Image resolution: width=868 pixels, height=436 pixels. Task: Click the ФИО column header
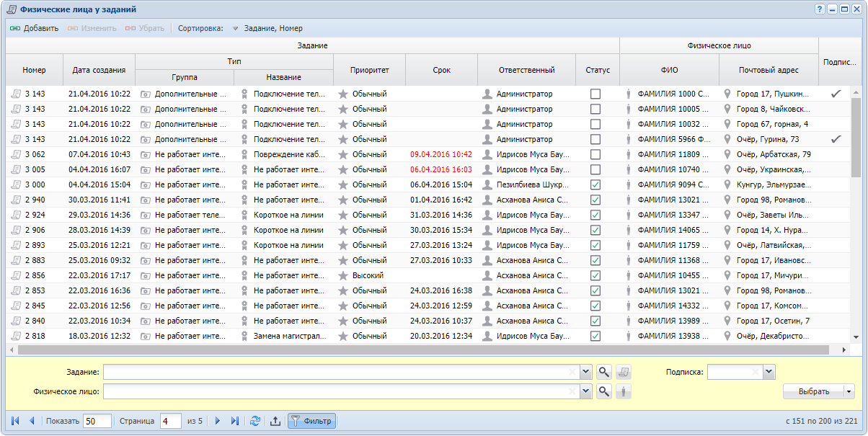pyautogui.click(x=669, y=70)
